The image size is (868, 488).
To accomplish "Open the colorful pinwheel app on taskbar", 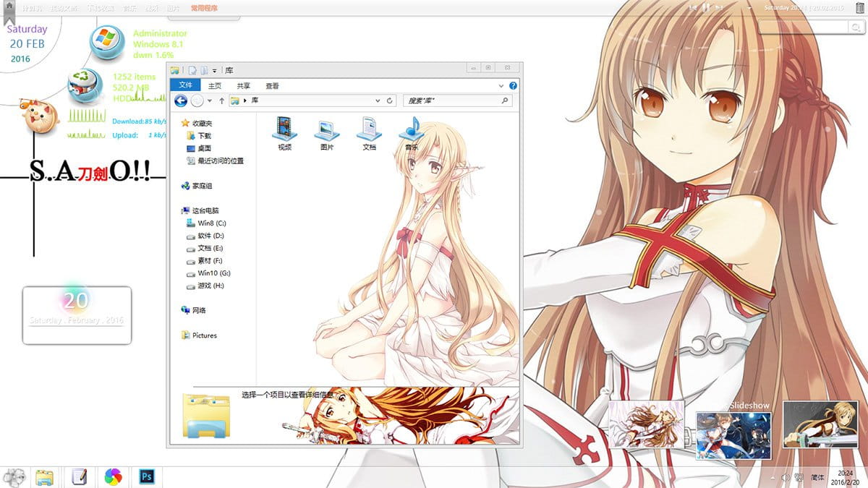I will click(114, 477).
